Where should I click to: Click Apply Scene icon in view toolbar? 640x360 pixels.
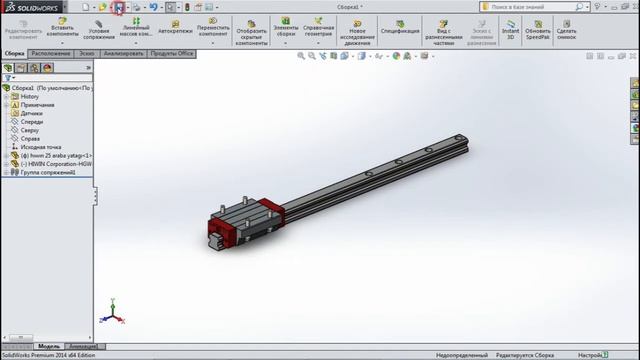click(x=407, y=56)
